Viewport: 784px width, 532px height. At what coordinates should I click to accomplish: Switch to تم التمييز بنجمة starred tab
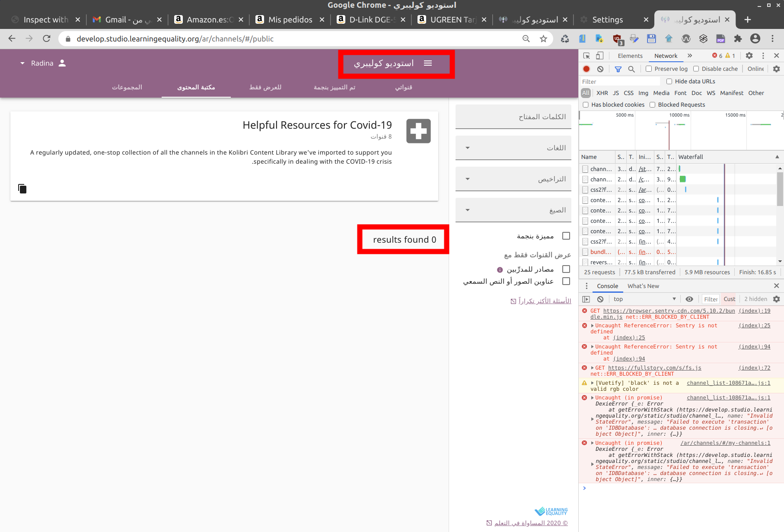point(335,87)
